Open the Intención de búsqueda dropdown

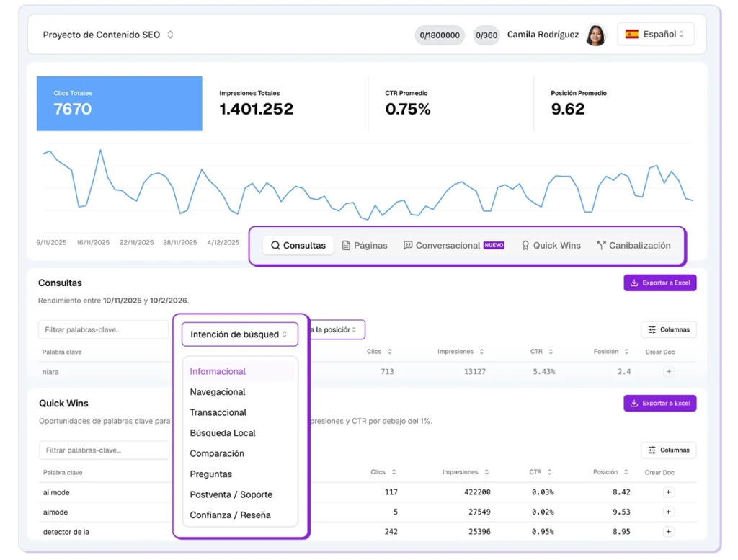click(239, 334)
